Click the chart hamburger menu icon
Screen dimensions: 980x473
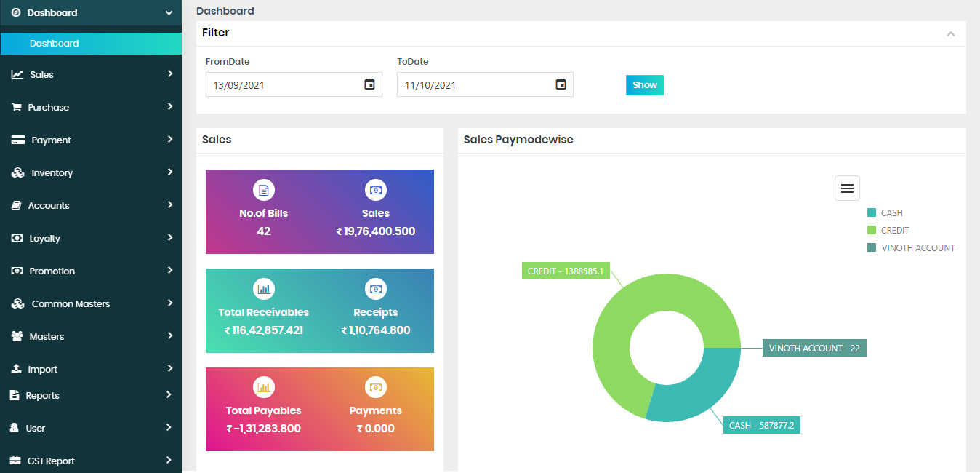click(x=847, y=188)
